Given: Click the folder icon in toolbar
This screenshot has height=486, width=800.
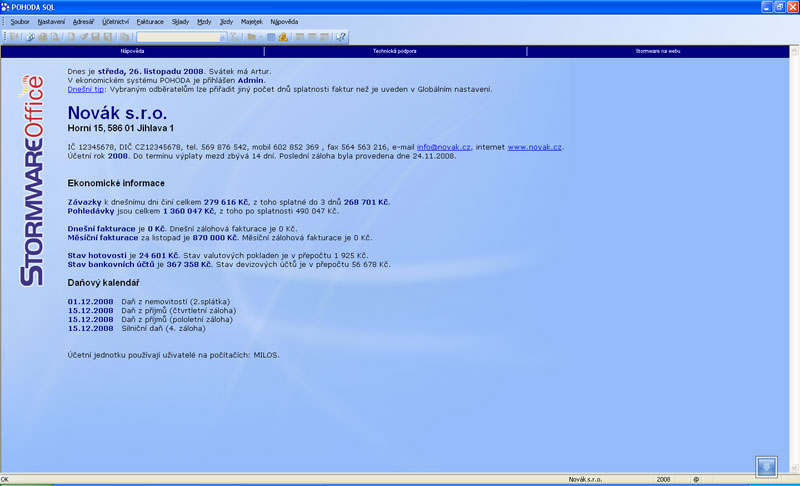Looking at the screenshot, I should (252, 37).
